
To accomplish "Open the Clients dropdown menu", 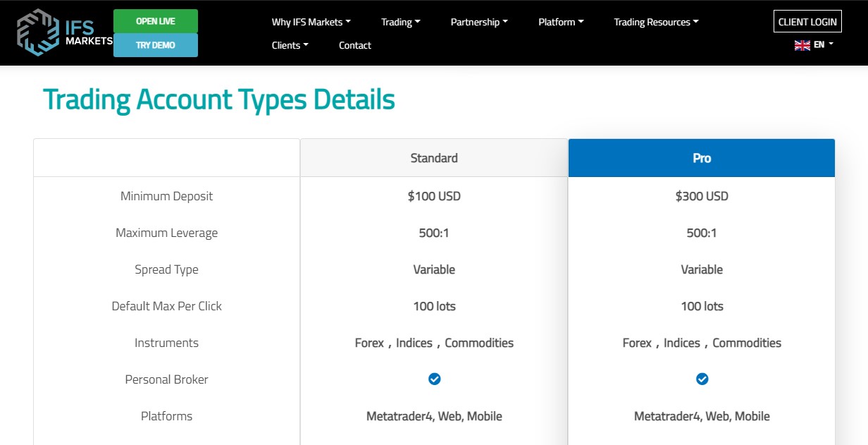I will (x=290, y=45).
